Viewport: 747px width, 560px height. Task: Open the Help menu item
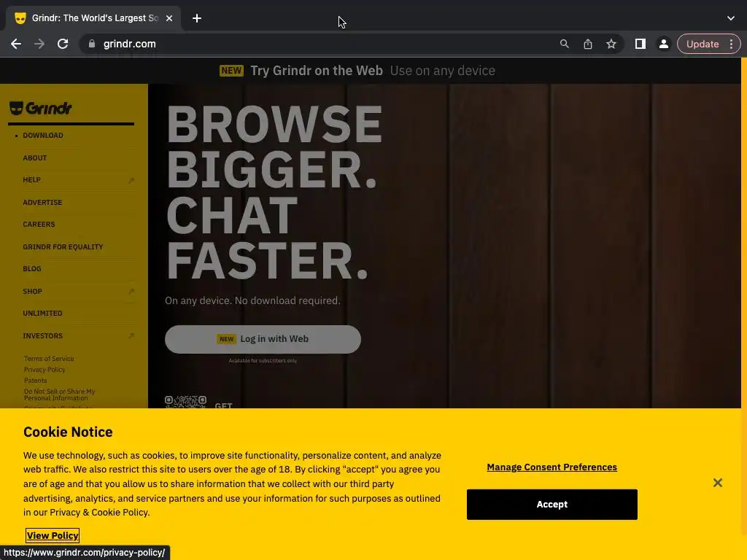coord(31,180)
